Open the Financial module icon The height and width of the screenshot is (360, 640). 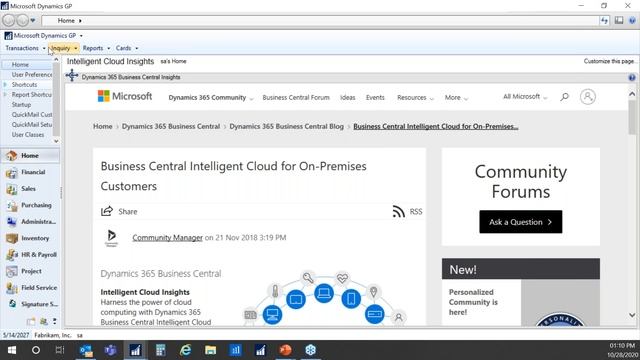click(x=11, y=172)
